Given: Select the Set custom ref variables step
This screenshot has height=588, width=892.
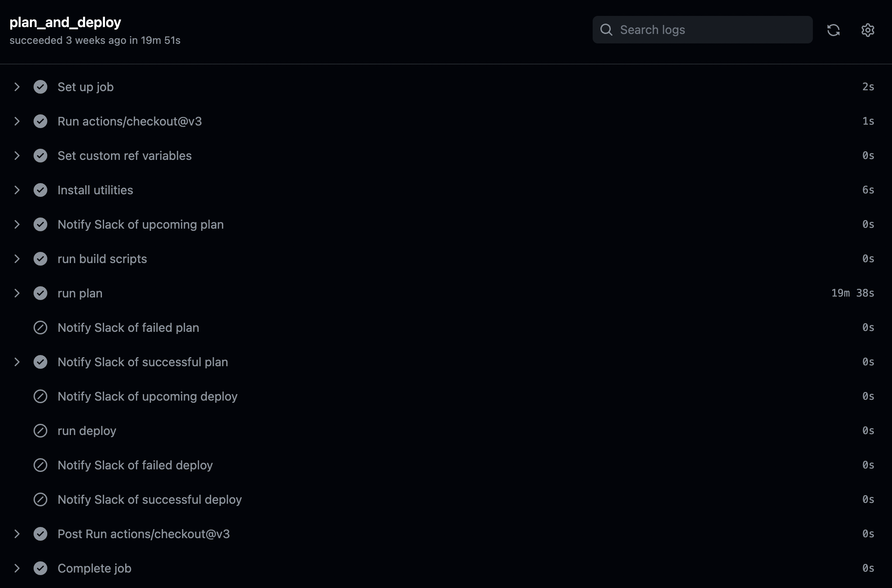Looking at the screenshot, I should pos(124,156).
